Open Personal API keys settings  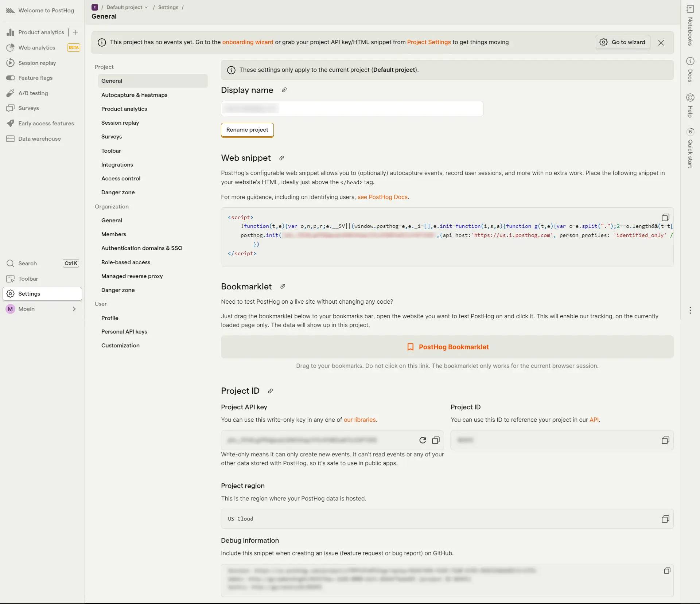[x=124, y=332]
